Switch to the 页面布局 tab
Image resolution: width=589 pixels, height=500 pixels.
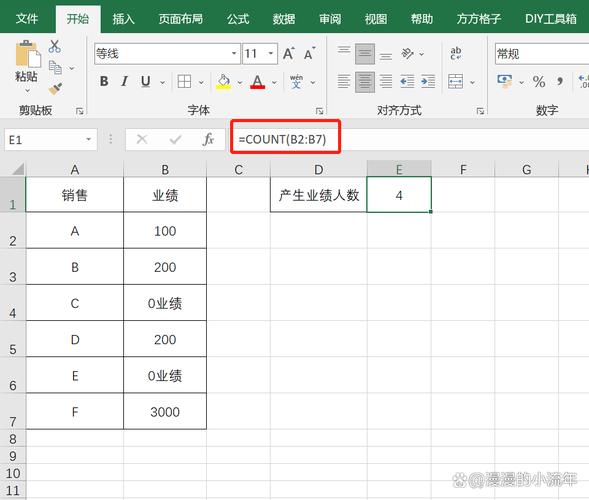coord(180,18)
